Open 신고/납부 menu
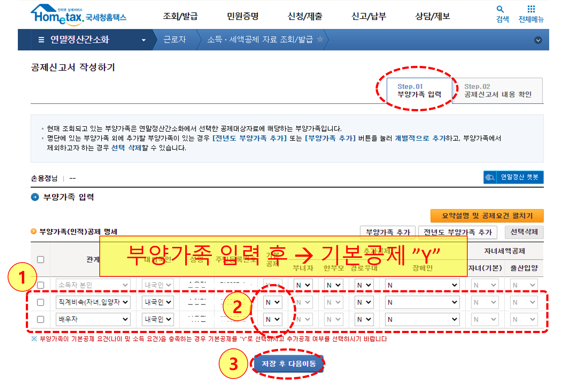This screenshot has width=567, height=392. [369, 16]
